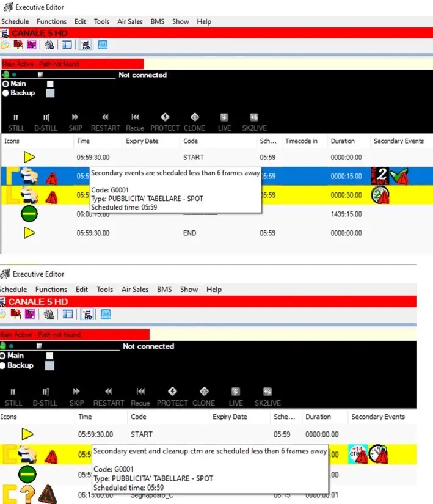
Task: Click the green no-entry icon in upper list
Action: pos(29,214)
